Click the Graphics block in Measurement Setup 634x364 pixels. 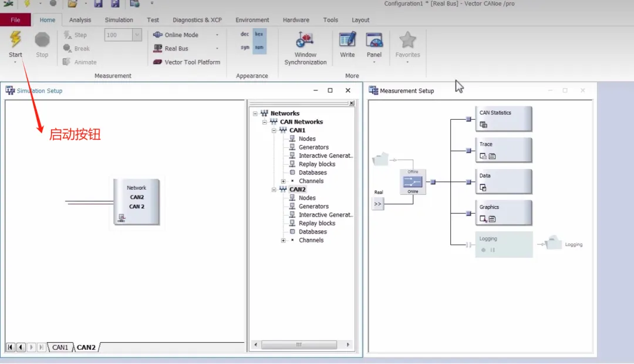coord(503,213)
